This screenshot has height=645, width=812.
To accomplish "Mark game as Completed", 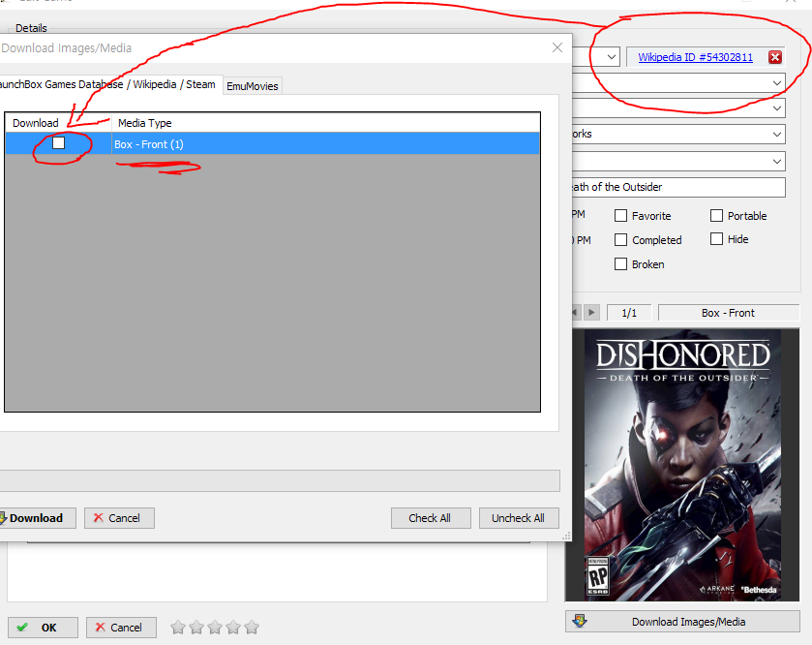I will [x=620, y=240].
